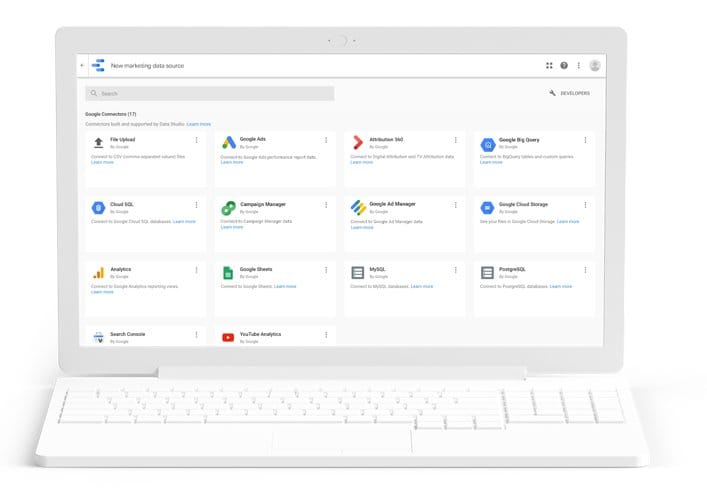This screenshot has width=707, height=500.
Task: Open Learn more link in MySQL card
Action: (422, 286)
